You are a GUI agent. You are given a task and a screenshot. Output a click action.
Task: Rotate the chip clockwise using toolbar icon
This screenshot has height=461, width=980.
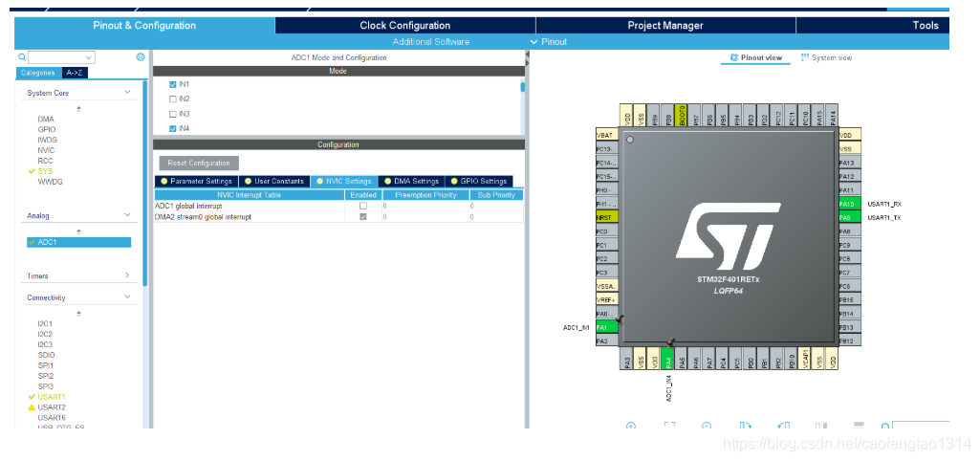(x=745, y=426)
